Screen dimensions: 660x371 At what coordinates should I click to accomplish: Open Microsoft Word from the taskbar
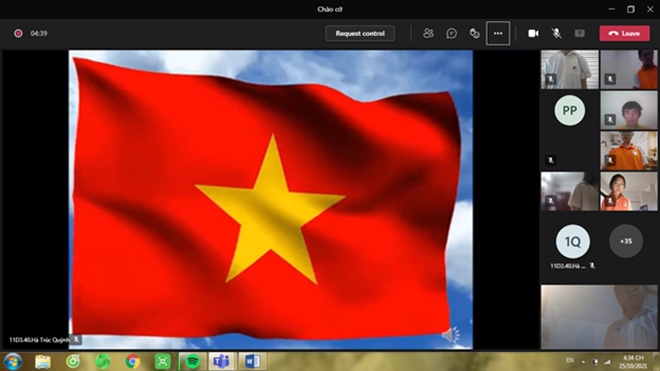[252, 361]
